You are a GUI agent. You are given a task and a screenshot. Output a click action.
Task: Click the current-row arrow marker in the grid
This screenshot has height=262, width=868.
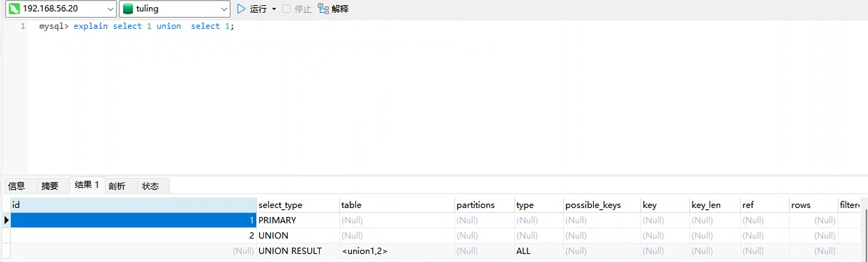(6, 220)
